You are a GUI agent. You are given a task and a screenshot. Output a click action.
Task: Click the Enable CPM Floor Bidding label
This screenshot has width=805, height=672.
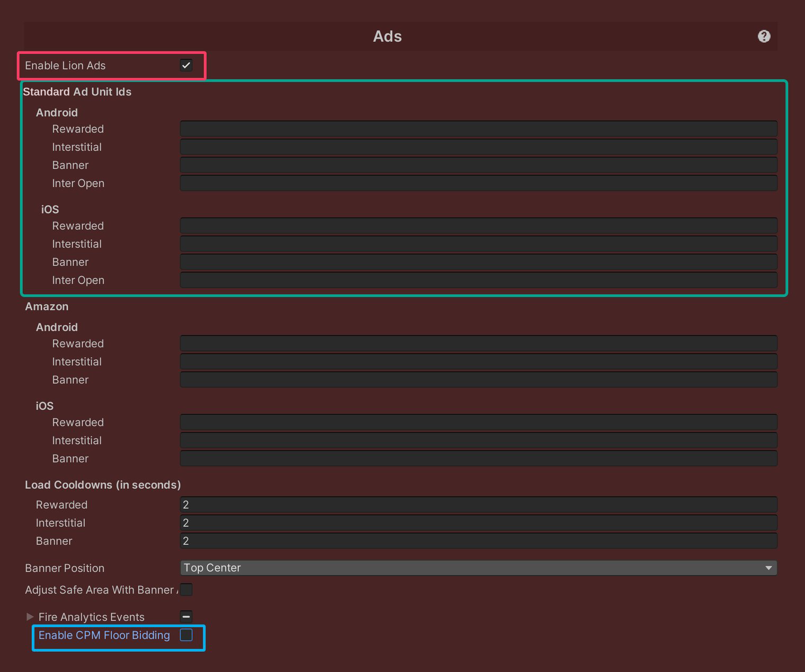104,635
